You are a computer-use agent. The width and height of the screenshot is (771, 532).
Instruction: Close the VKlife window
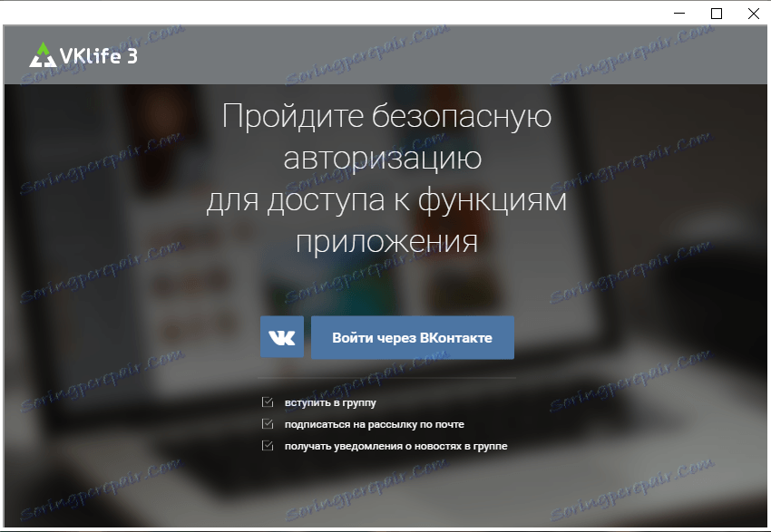pyautogui.click(x=753, y=14)
